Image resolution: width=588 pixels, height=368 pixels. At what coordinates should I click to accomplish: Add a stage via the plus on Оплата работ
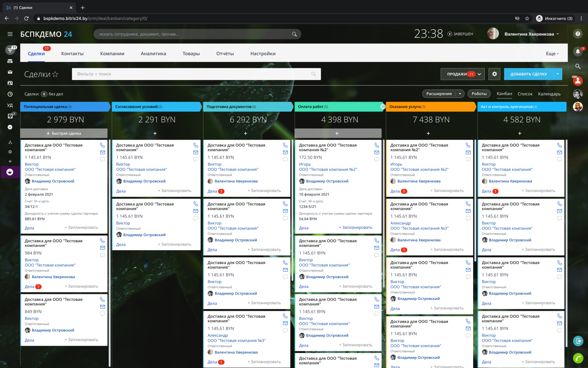click(383, 107)
